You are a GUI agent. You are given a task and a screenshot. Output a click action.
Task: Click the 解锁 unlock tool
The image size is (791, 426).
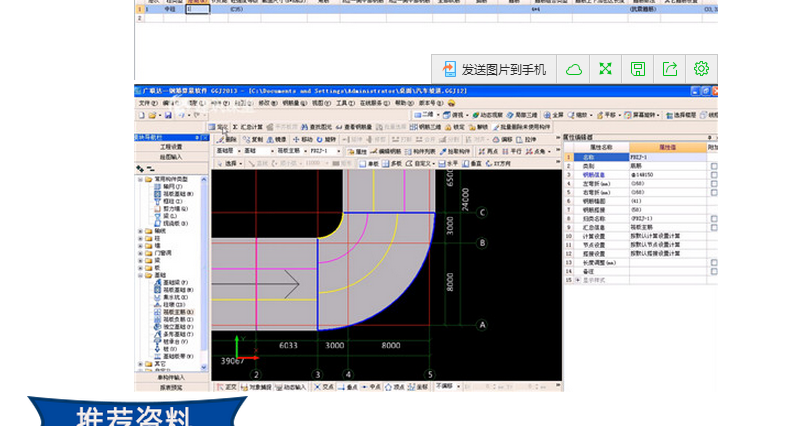coord(479,127)
